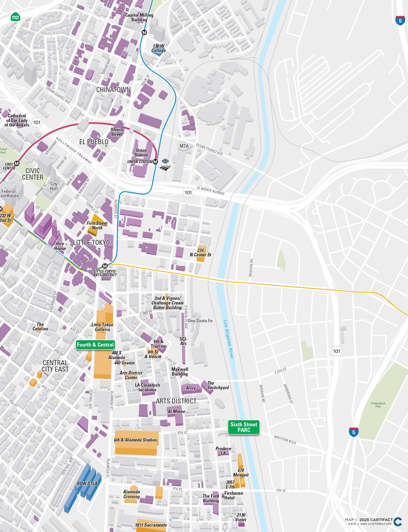Select the Alloy label
This screenshot has height=532, width=408.
[x=191, y=388]
